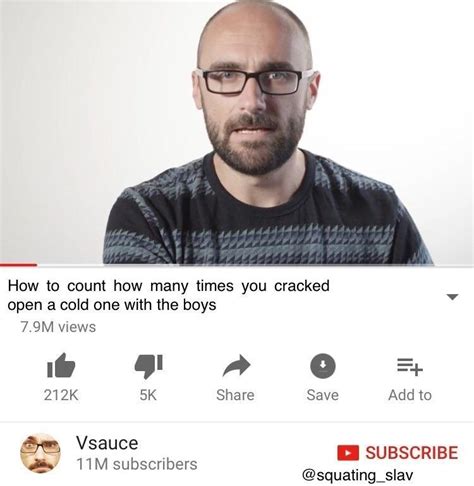Click the Add to playlist icon

point(410,366)
